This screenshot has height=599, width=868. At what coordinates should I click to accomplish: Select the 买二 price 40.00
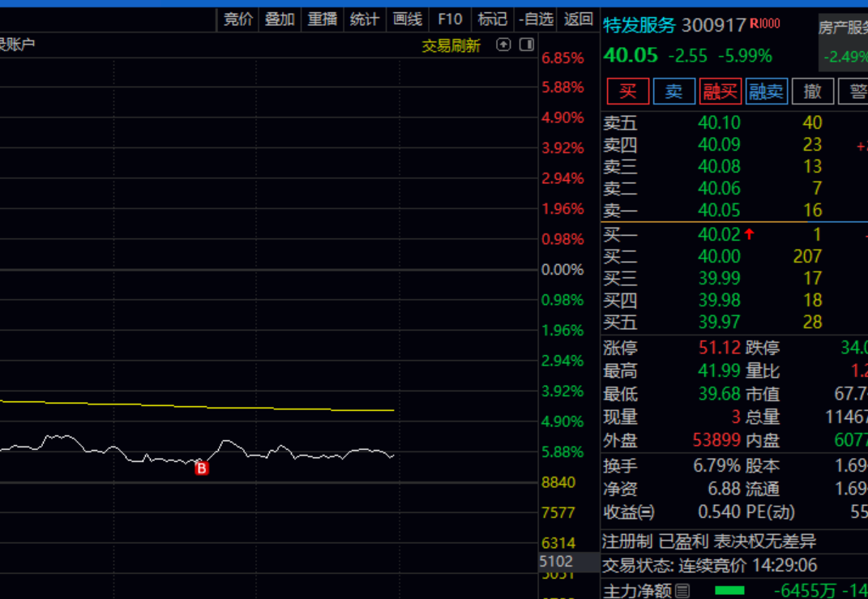719,256
